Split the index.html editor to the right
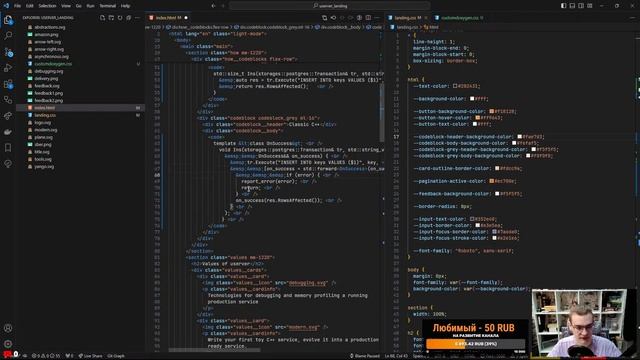Screen dimensions: 640x360 point(368,18)
